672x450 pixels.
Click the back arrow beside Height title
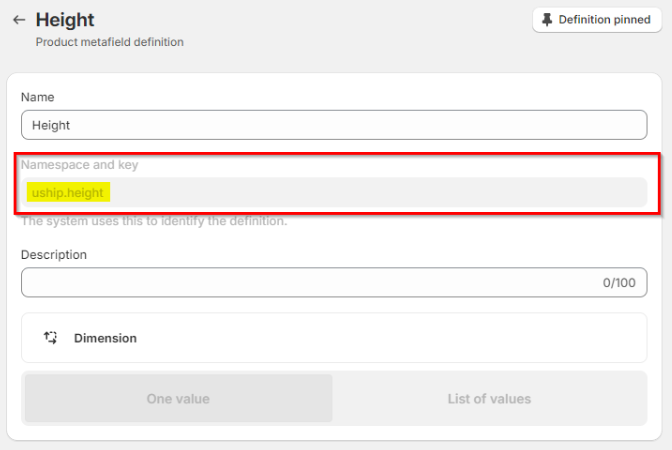(19, 20)
